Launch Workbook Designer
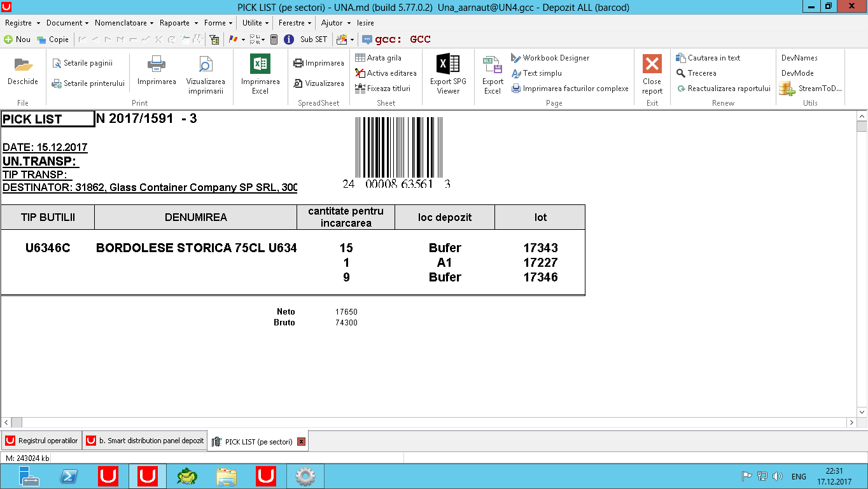The width and height of the screenshot is (868, 489). pos(550,58)
